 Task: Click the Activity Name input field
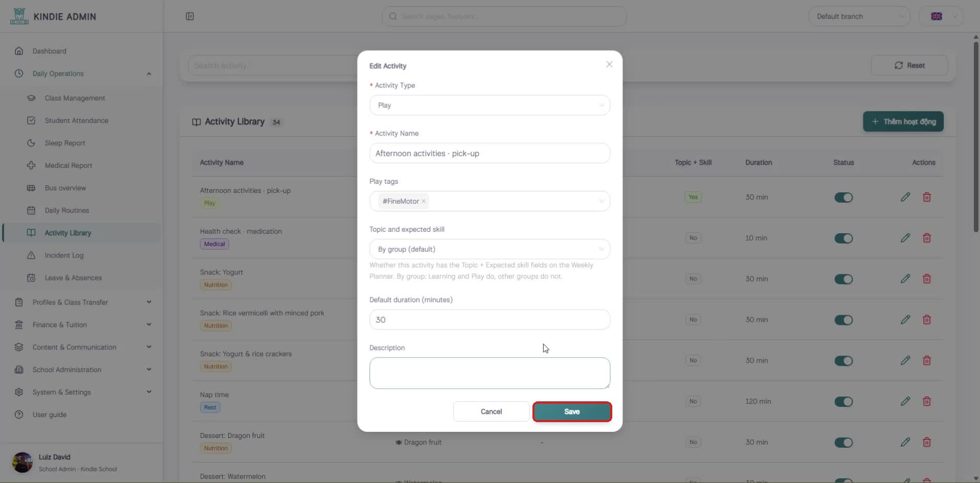pyautogui.click(x=489, y=153)
